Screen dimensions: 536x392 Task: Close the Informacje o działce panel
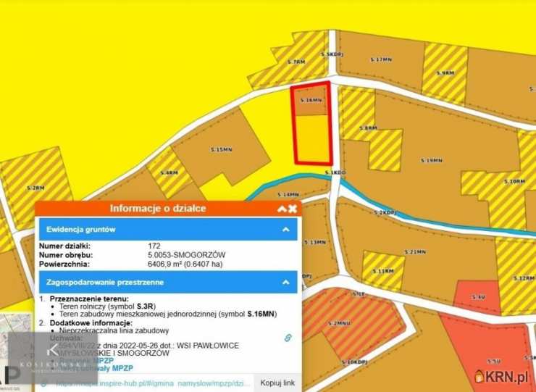tap(293, 209)
